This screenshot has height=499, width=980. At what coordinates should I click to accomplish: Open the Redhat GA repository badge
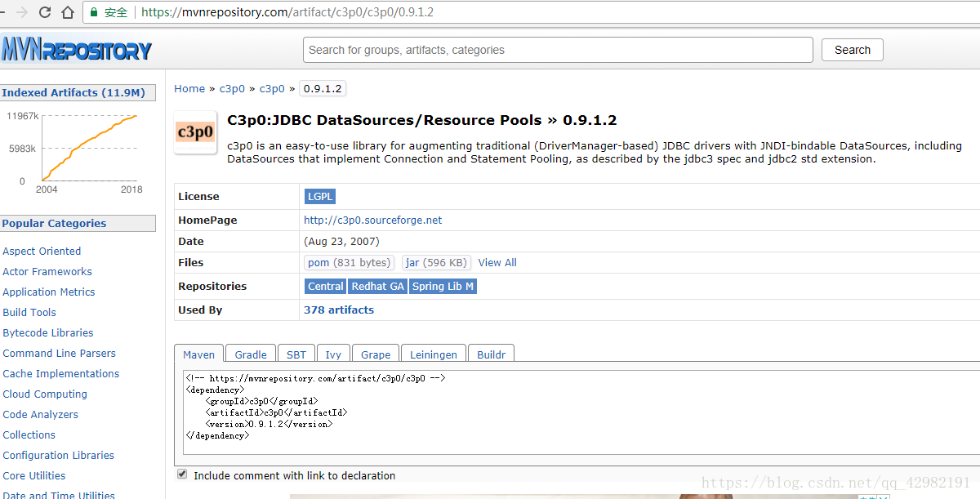(x=377, y=286)
